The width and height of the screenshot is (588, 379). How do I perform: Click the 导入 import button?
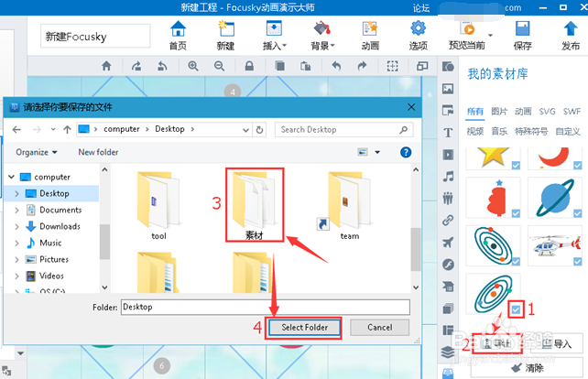(x=557, y=343)
